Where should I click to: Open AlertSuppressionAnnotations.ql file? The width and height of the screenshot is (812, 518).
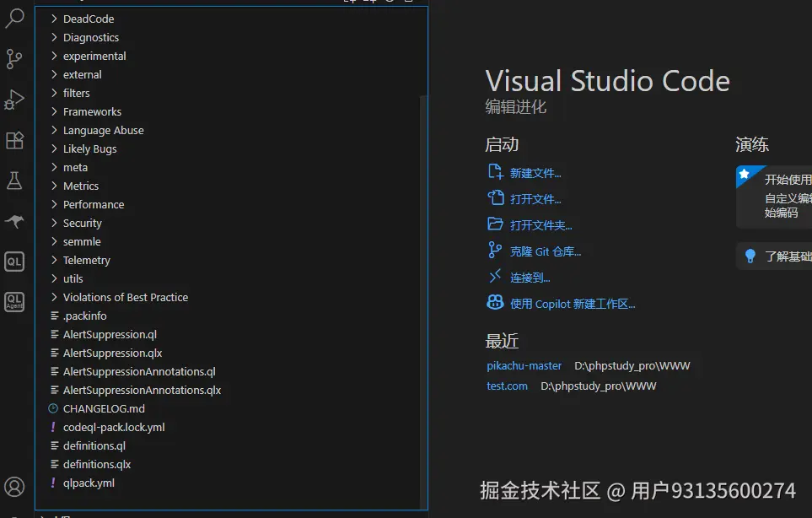tap(139, 372)
